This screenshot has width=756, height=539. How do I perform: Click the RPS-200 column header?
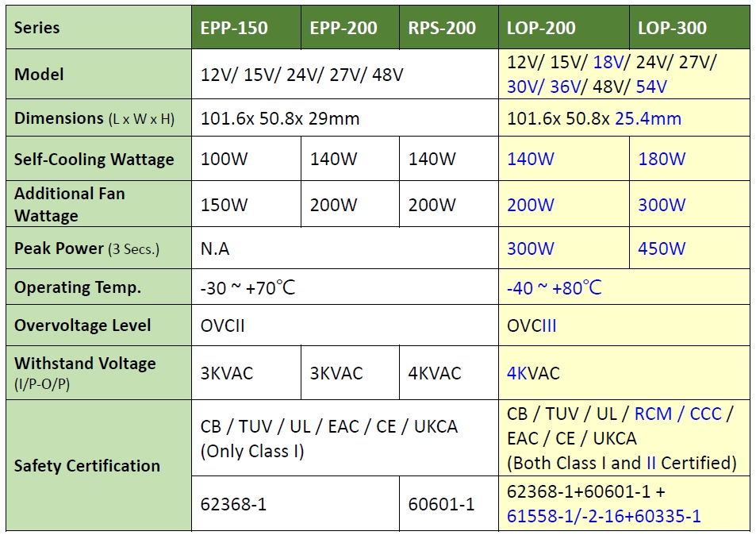coord(442,29)
